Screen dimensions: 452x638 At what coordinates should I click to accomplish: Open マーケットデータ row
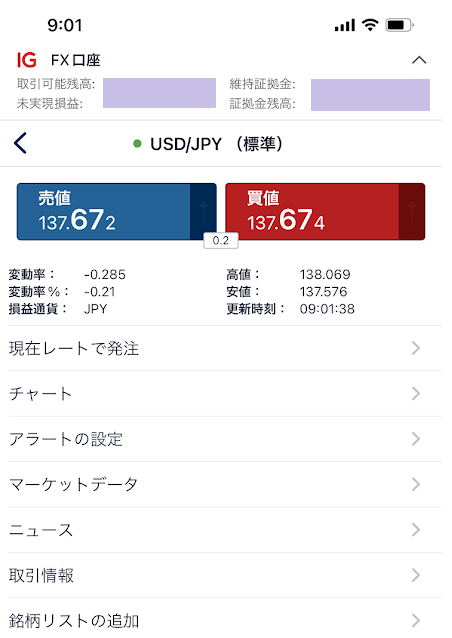(225, 485)
